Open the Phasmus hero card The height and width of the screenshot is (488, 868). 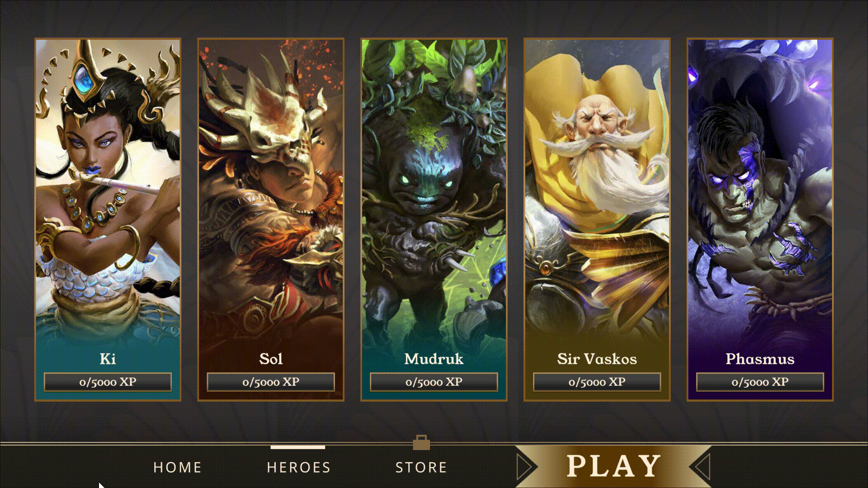point(760,220)
